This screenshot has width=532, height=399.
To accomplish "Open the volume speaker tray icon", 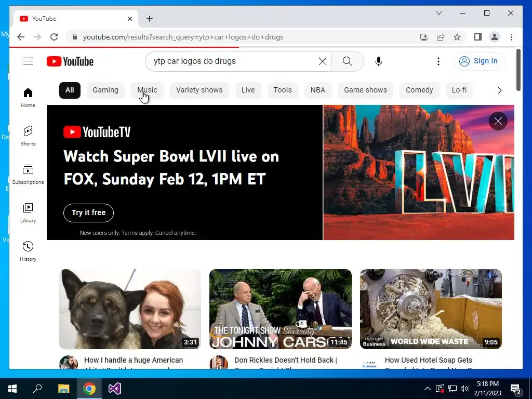I will point(464,389).
